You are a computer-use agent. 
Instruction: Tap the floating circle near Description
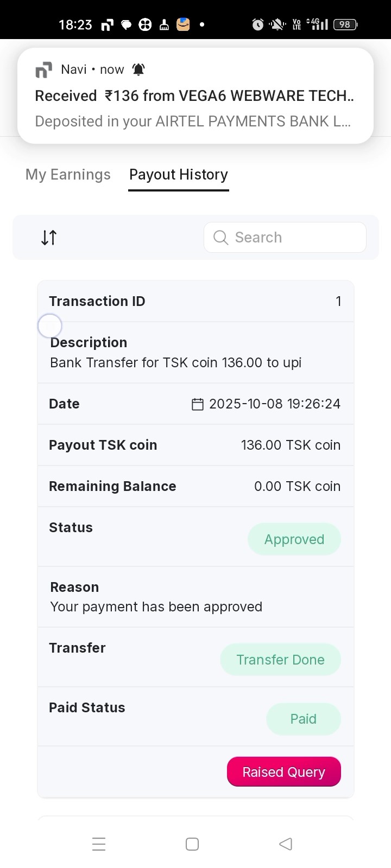(x=50, y=326)
